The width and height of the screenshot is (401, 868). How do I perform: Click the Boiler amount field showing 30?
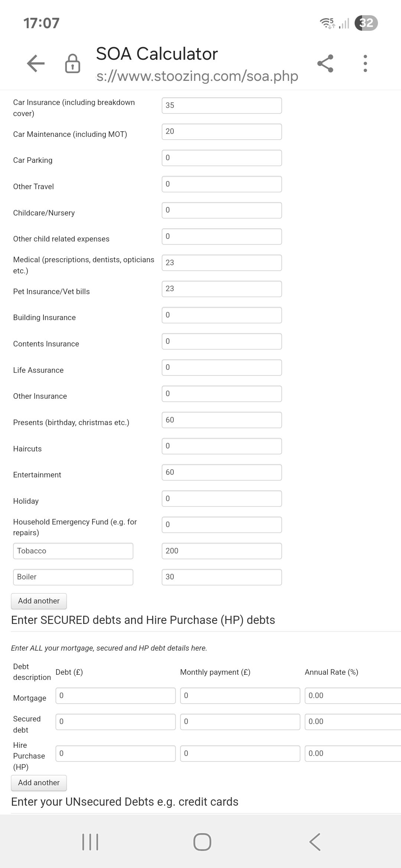pos(222,577)
